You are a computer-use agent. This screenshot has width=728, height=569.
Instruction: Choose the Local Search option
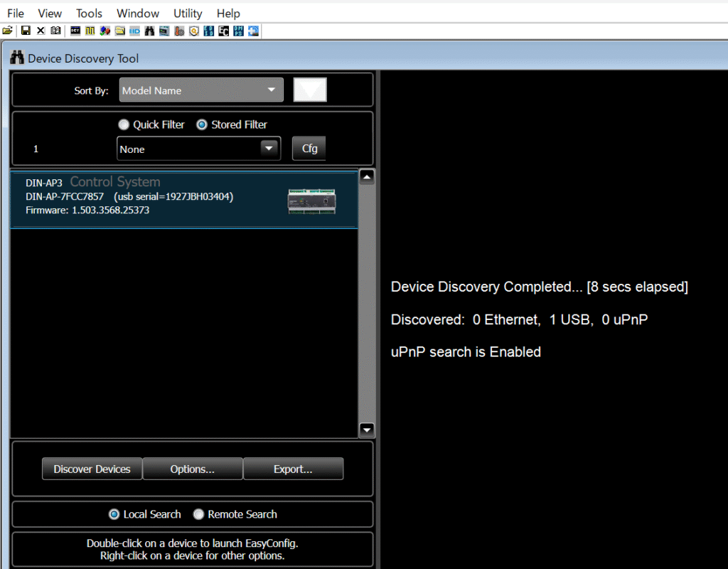[114, 514]
